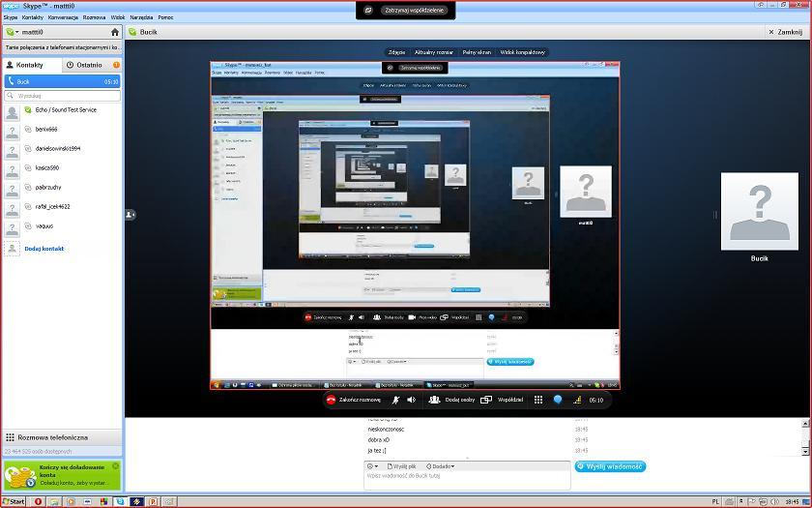Click the "dobra xD" message in main chat
The image size is (812, 508).
click(379, 440)
